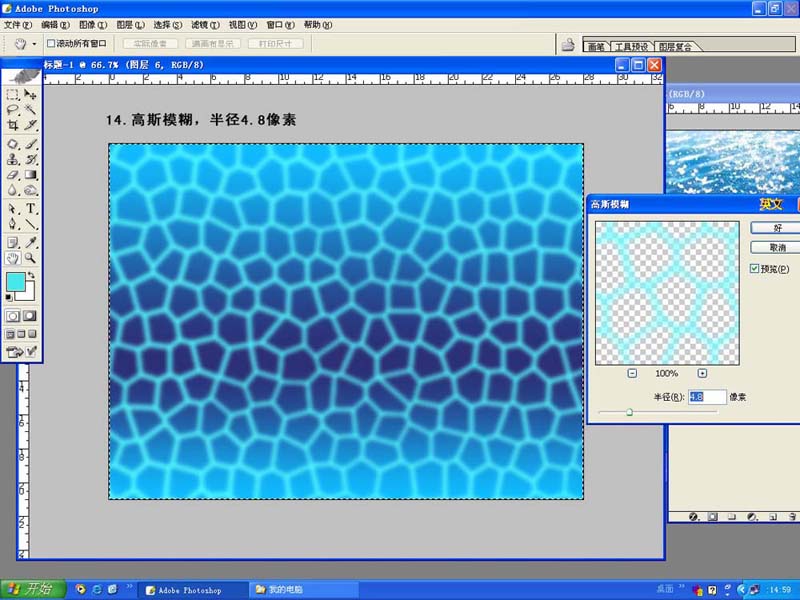Select full screen with menu bar mode
Screen dimensions: 800x600
(21, 334)
